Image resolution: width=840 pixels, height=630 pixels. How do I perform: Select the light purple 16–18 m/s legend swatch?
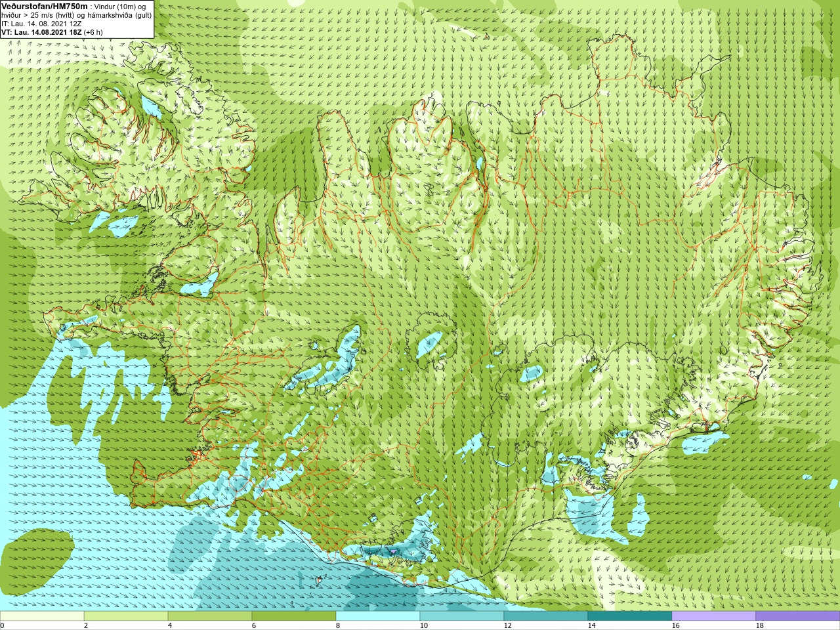click(x=714, y=616)
